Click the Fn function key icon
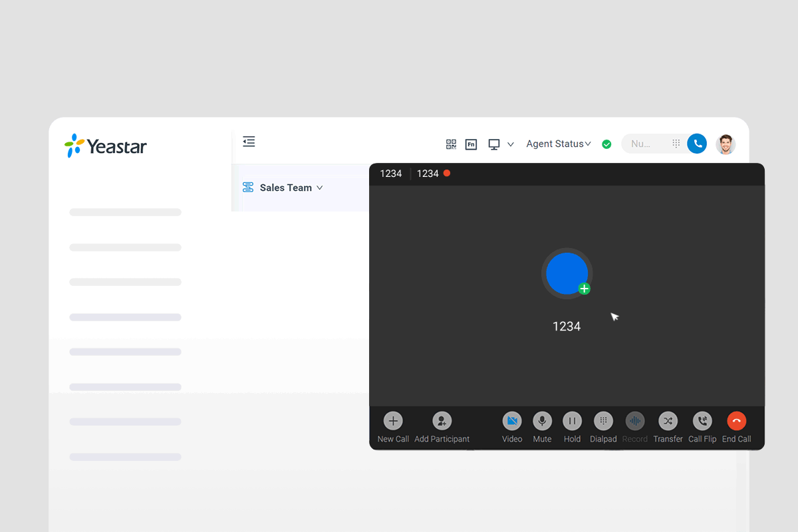 471,144
